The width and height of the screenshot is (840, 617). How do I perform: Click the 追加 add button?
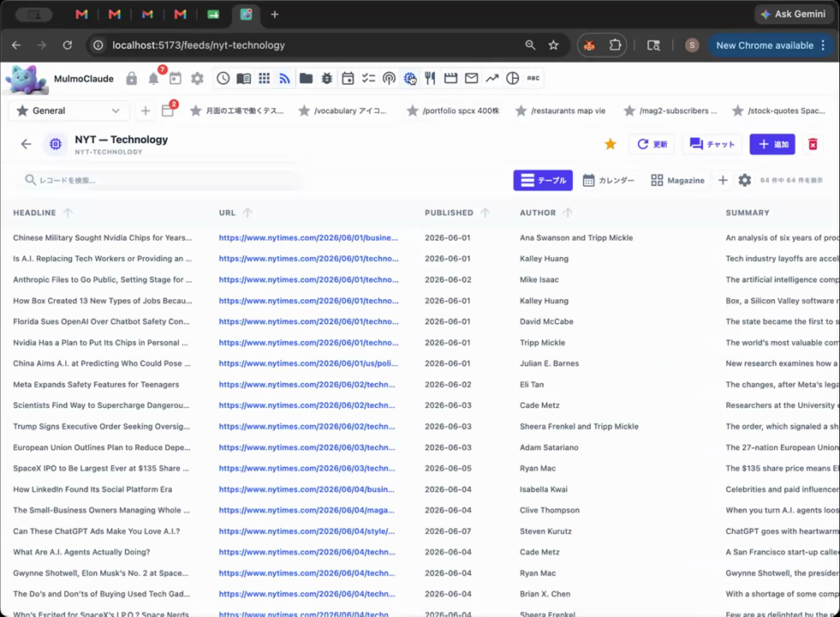(772, 144)
